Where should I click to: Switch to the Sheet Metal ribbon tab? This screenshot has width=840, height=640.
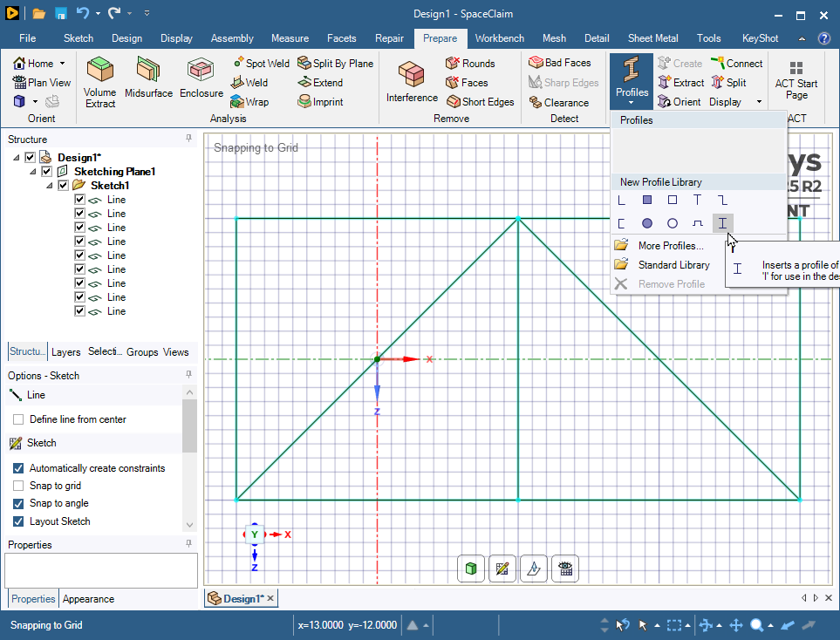coord(653,38)
